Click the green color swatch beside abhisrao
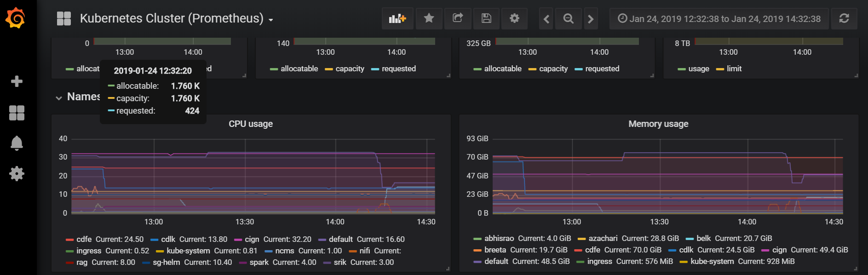The height and width of the screenshot is (275, 868). (x=477, y=239)
